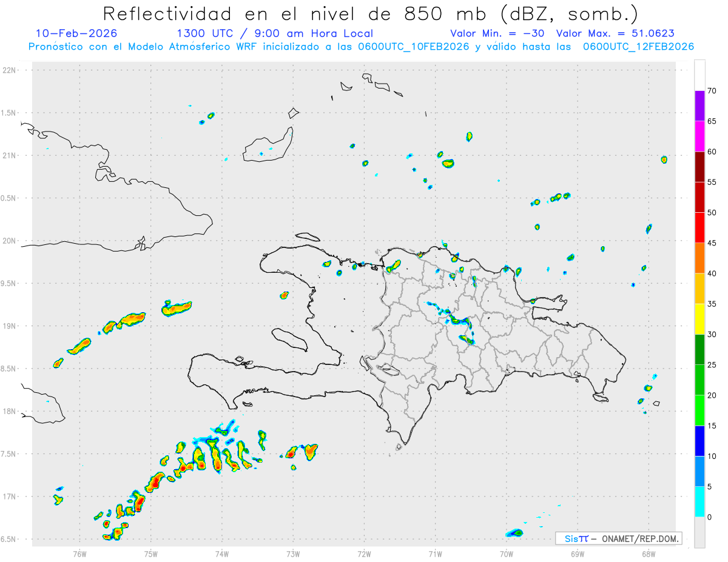The image size is (728, 562).
Task: Click the '71W' longitude axis label
Action: [x=435, y=554]
